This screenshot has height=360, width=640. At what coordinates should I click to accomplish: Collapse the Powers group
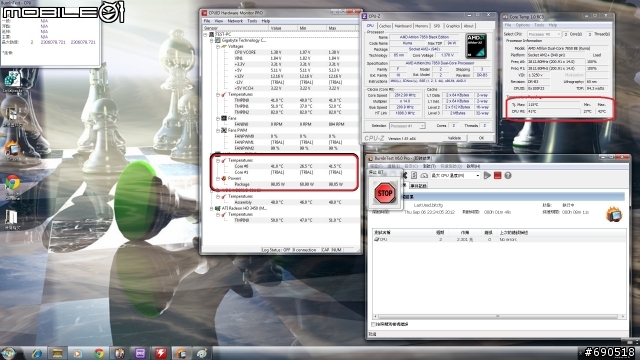(218, 178)
